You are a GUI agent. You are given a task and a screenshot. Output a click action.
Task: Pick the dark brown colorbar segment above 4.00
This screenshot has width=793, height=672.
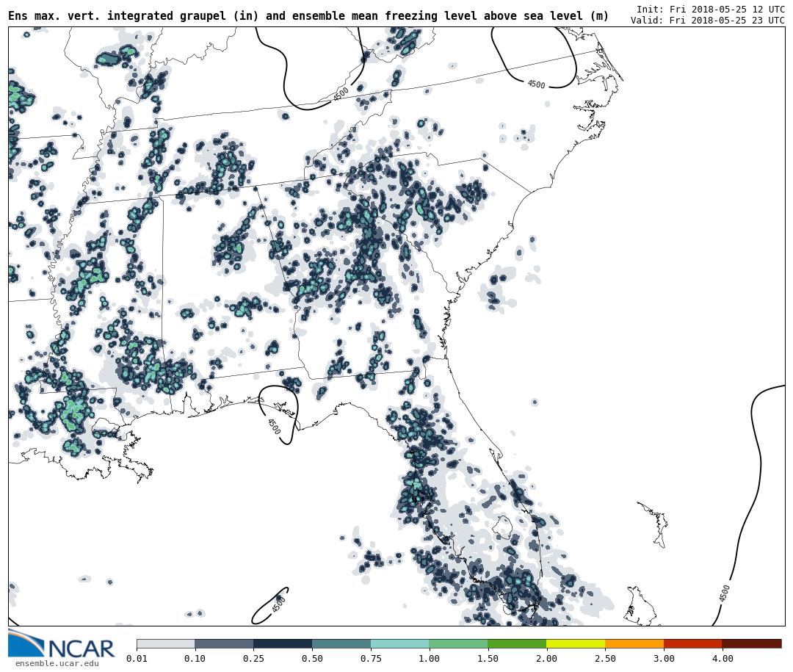751,643
